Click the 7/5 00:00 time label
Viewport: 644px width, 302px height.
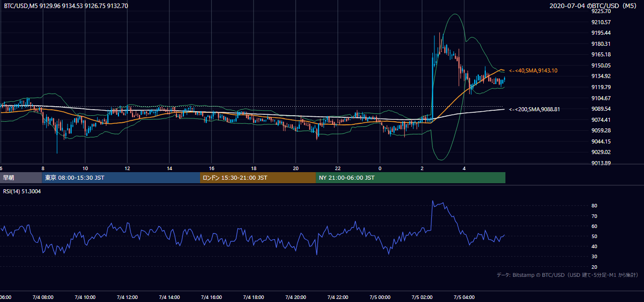click(x=380, y=297)
